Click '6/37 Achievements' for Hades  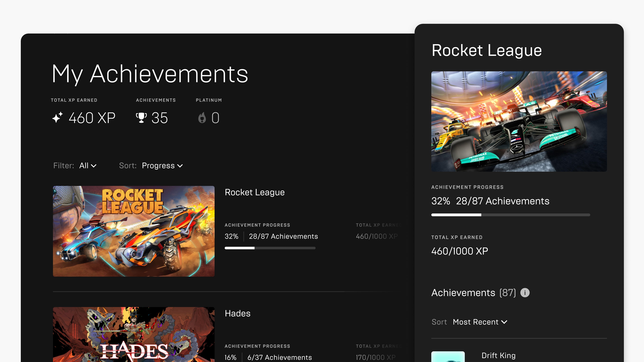pyautogui.click(x=280, y=357)
